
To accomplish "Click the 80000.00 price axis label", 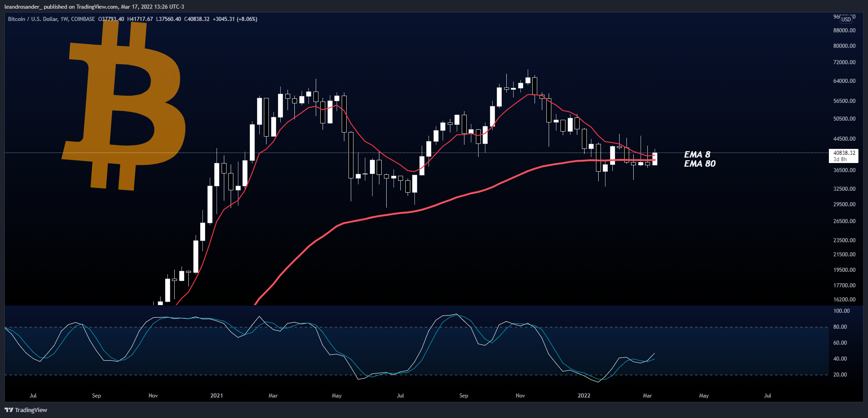I will pyautogui.click(x=844, y=46).
